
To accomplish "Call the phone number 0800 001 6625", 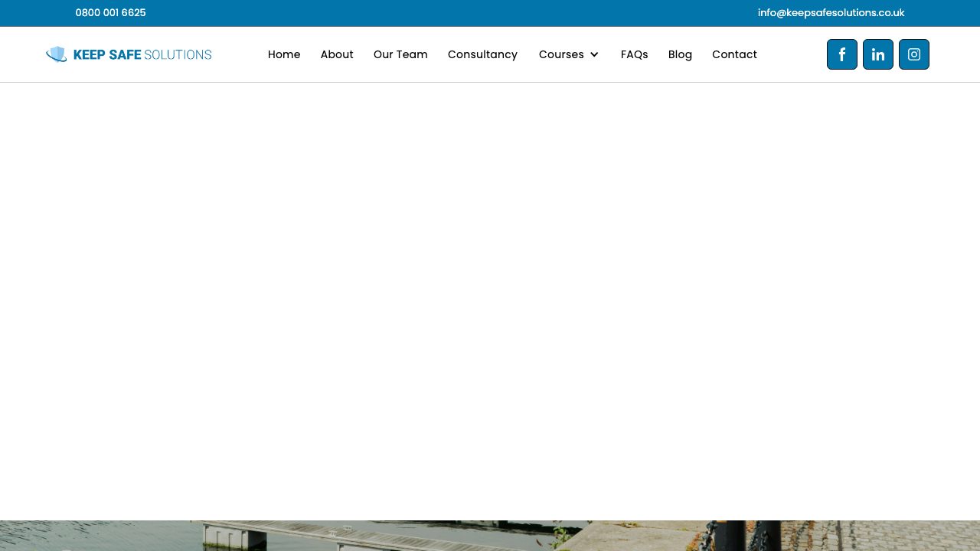I will (110, 13).
